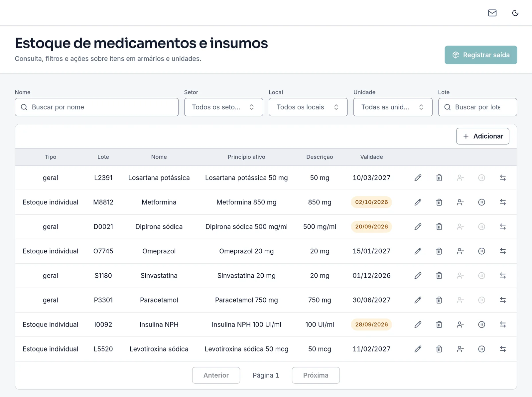The width and height of the screenshot is (532, 397).
Task: Select lot code P3301
Action: click(x=103, y=300)
